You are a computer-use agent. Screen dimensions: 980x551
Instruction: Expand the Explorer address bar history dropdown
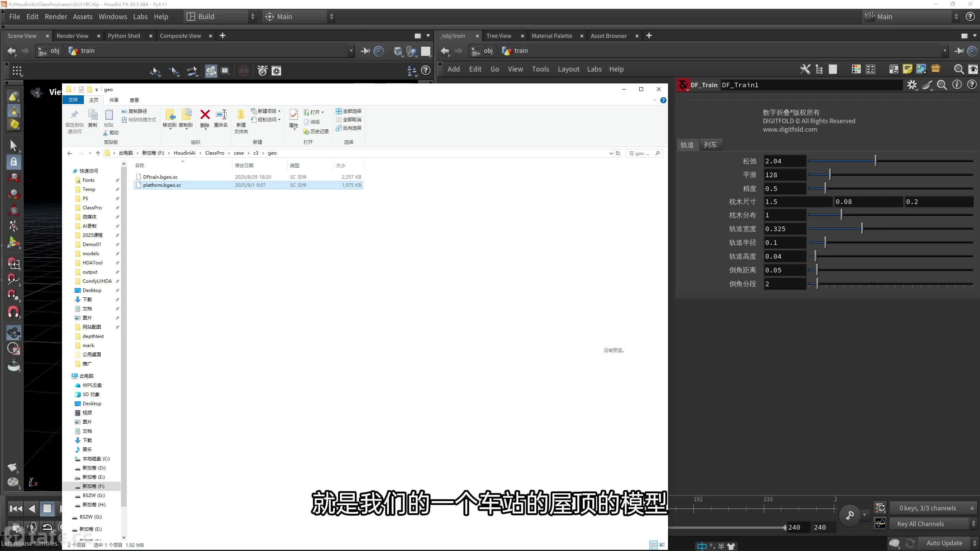pyautogui.click(x=611, y=153)
